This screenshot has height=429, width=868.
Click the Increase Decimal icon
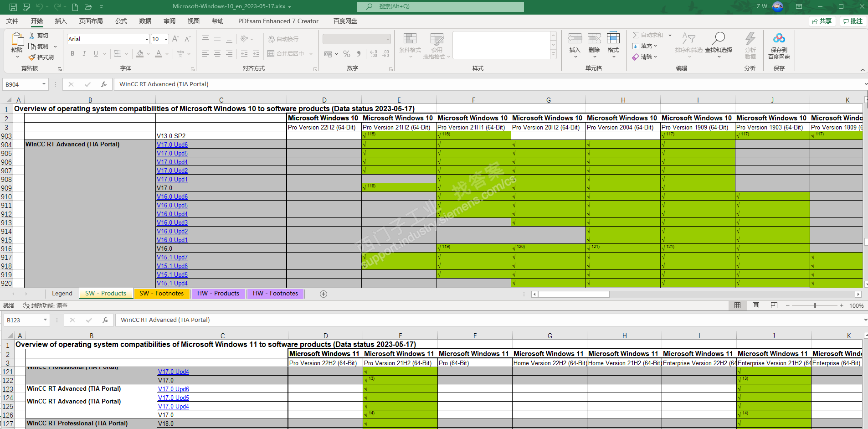(374, 54)
